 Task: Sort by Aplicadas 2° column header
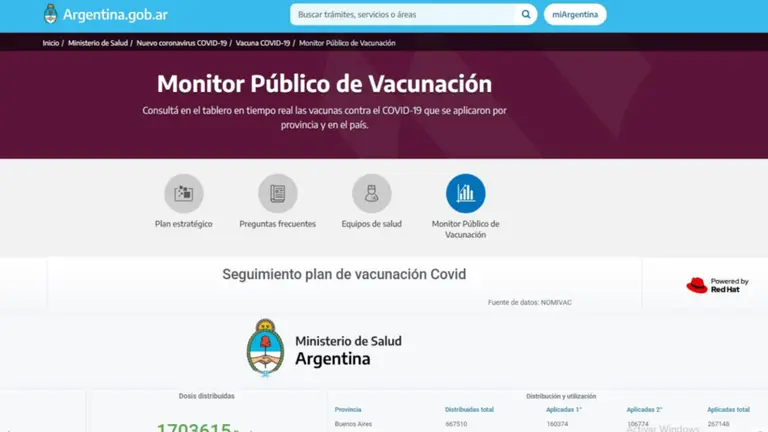(x=644, y=409)
